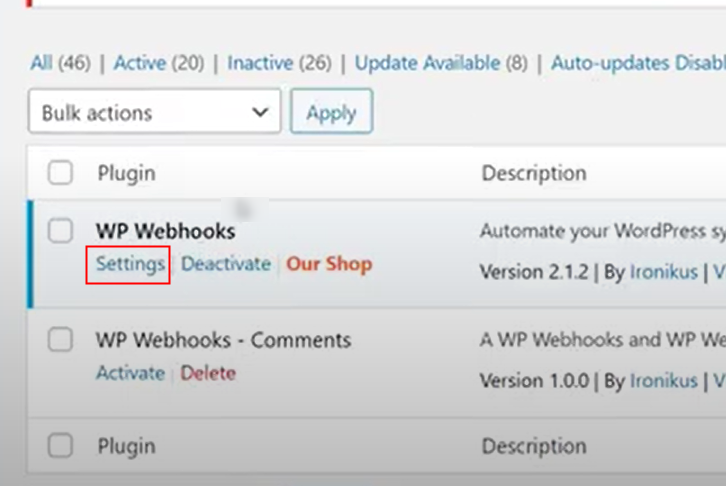This screenshot has height=486, width=726.
Task: Click the WP Webhooks plugin name
Action: [x=166, y=231]
